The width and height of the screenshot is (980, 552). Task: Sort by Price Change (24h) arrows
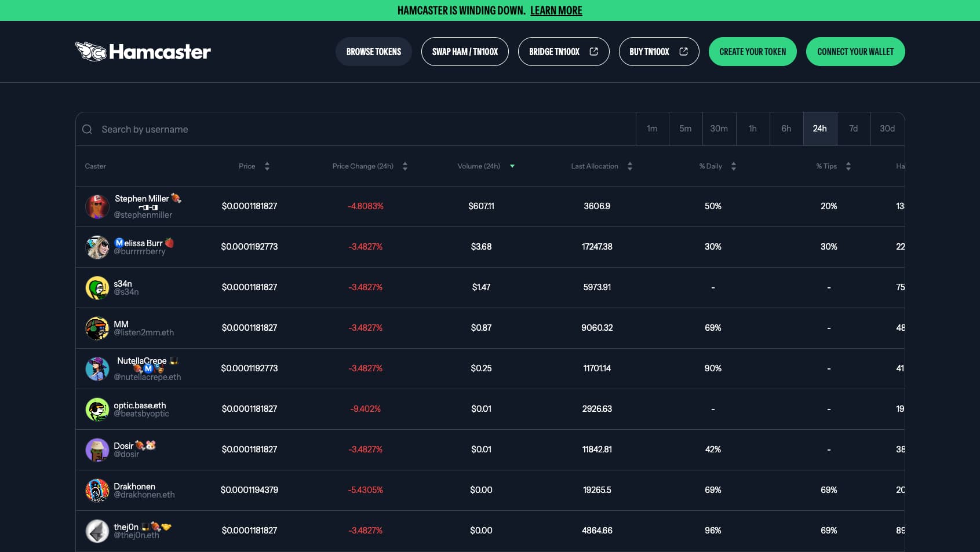coord(405,166)
